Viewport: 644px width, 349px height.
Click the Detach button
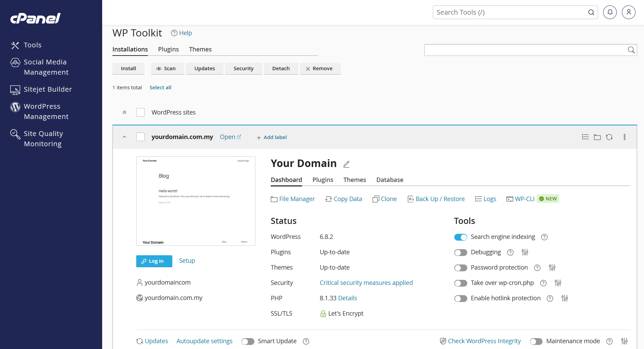click(x=281, y=69)
